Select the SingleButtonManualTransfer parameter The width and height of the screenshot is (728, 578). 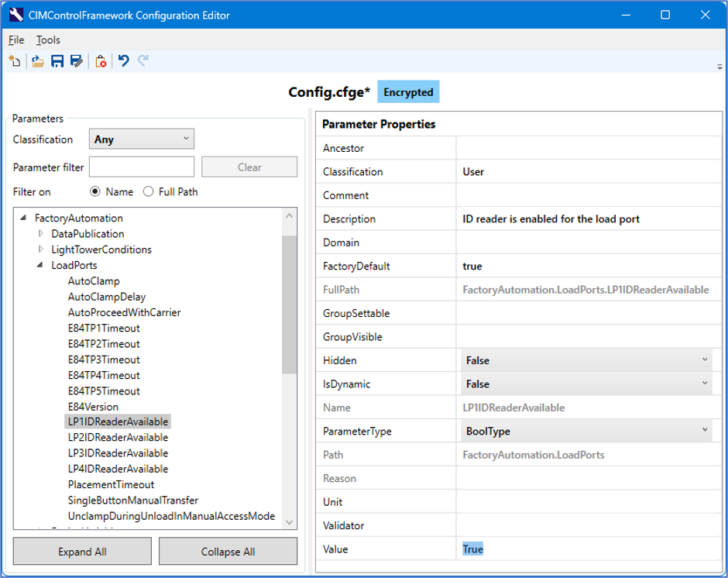(x=133, y=501)
